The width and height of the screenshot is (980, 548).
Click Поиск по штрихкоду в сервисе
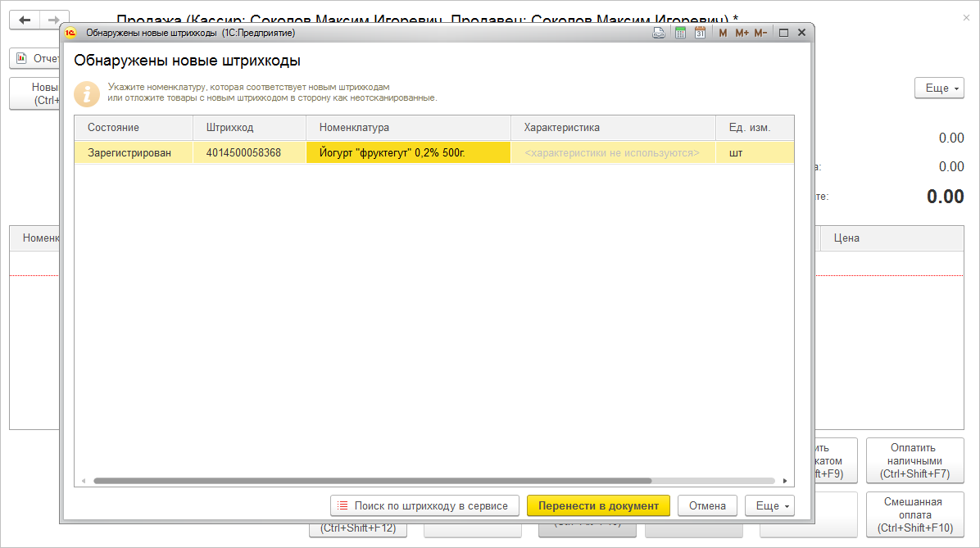click(425, 505)
